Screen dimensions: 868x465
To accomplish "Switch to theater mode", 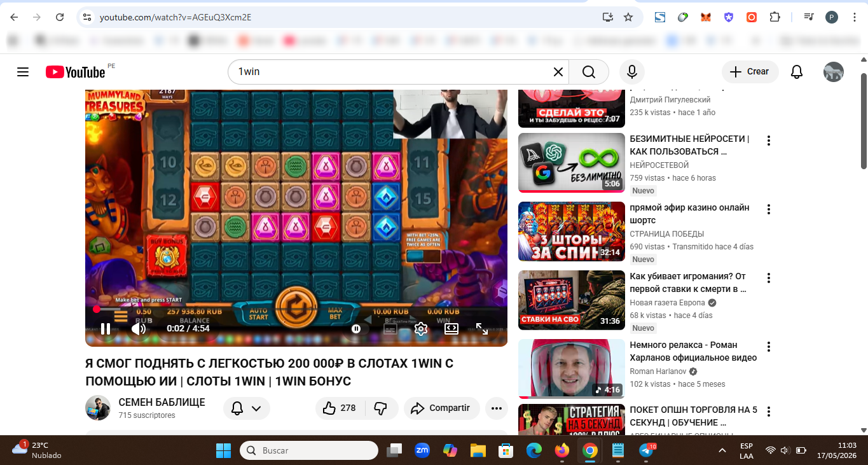I will [451, 329].
